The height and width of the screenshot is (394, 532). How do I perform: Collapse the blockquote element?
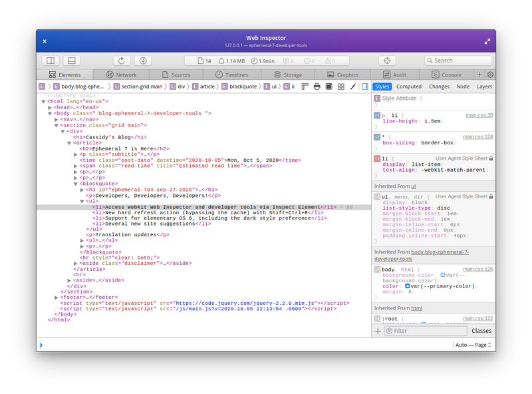point(76,184)
